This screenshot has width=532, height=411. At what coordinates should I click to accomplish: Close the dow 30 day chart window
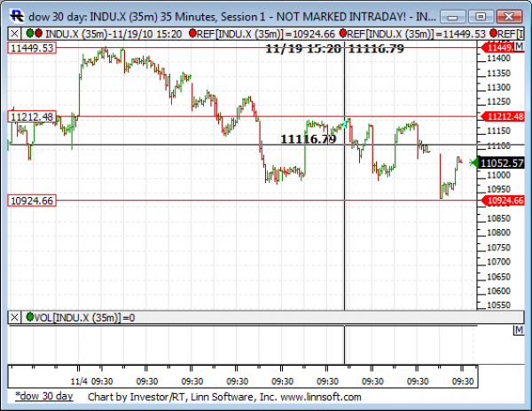[x=509, y=17]
